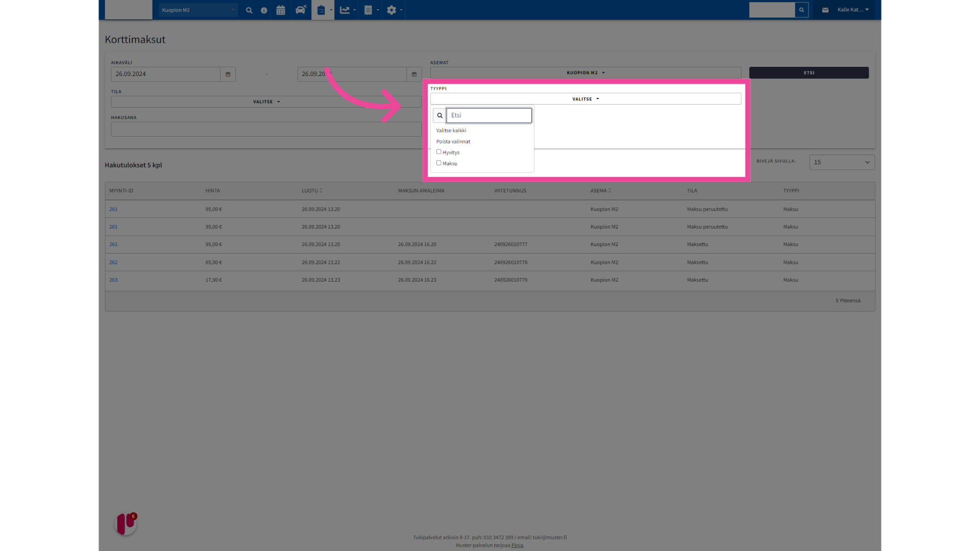The width and height of the screenshot is (980, 551).
Task: Select Poista valinnat option
Action: coord(453,142)
